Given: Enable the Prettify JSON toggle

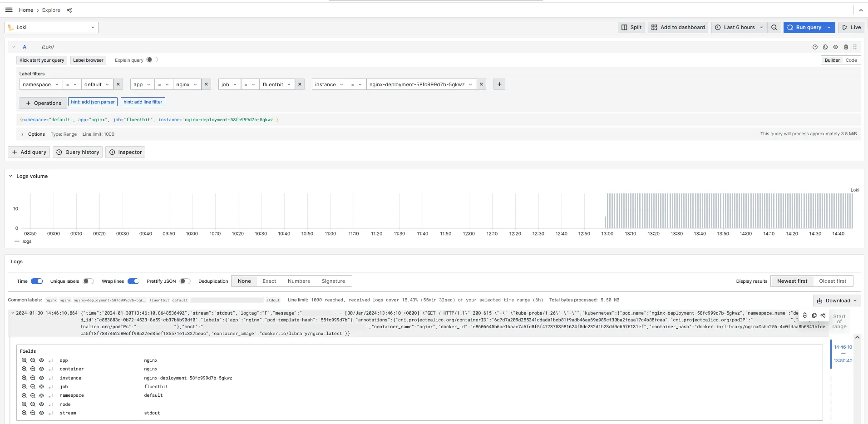Looking at the screenshot, I should (x=185, y=281).
